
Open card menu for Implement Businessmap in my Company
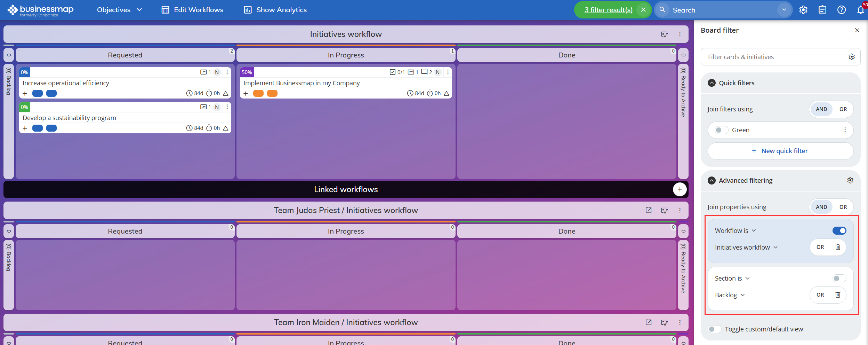tap(448, 72)
